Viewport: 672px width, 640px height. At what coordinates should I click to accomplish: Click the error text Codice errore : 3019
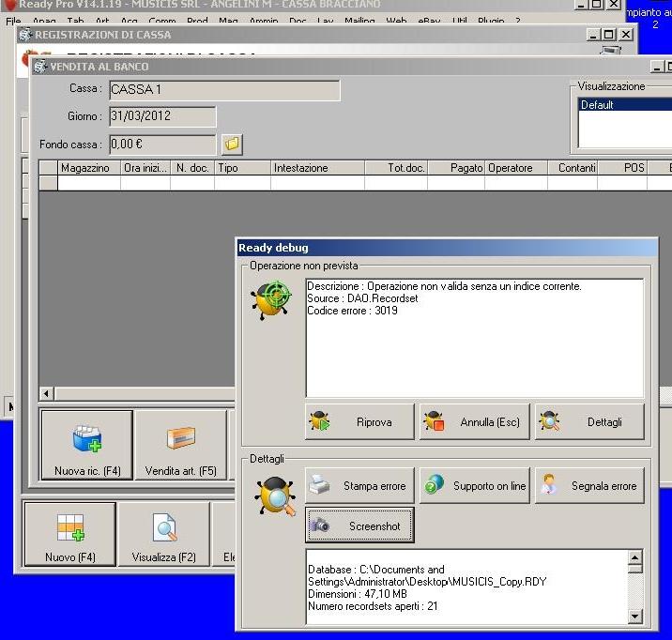(352, 311)
